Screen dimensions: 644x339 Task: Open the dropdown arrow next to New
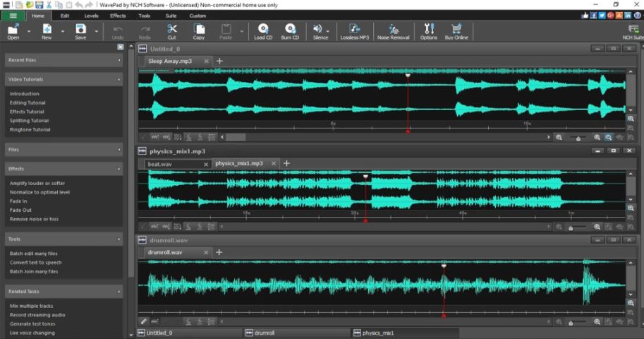(x=63, y=31)
